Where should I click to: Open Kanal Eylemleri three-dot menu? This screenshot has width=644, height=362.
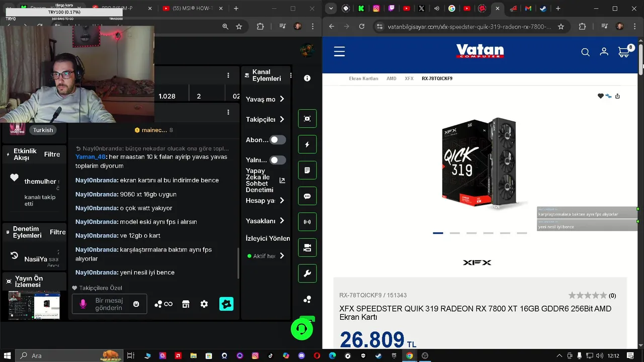290,76
